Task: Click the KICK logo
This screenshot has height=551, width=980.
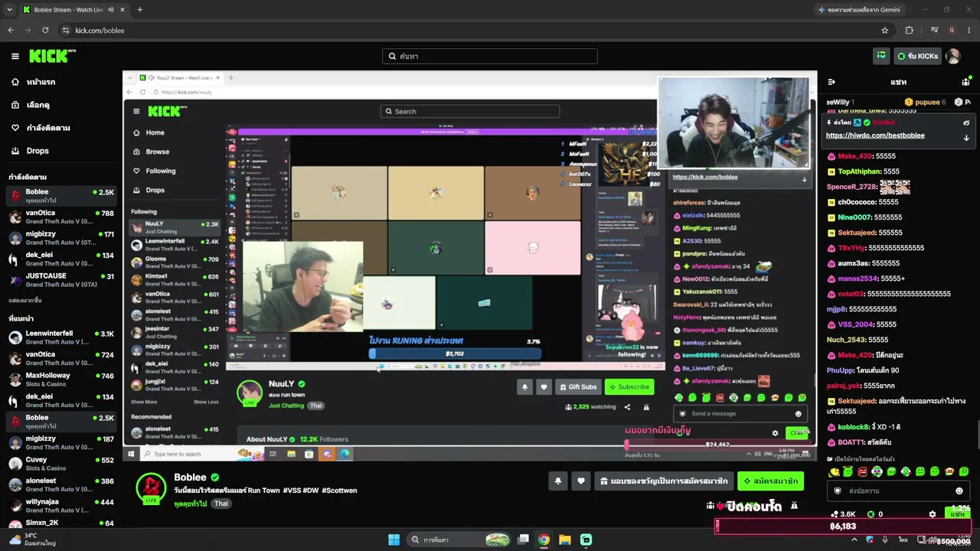Action: pos(52,56)
